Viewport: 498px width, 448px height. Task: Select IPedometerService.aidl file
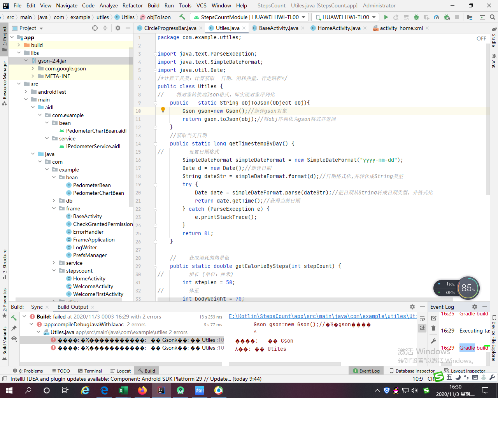[93, 146]
